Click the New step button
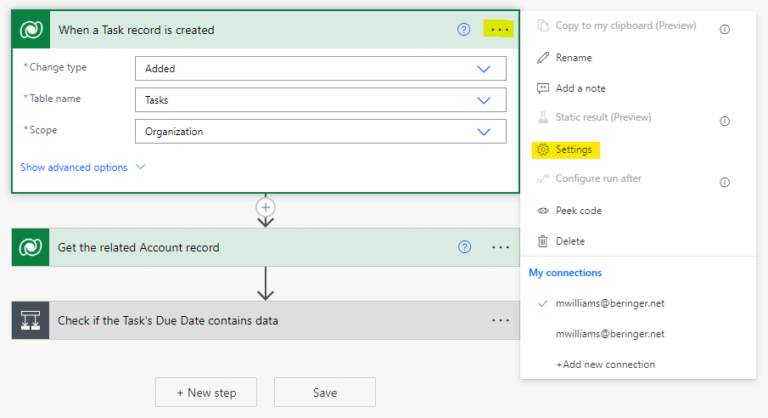Image resolution: width=768 pixels, height=418 pixels. tap(206, 392)
